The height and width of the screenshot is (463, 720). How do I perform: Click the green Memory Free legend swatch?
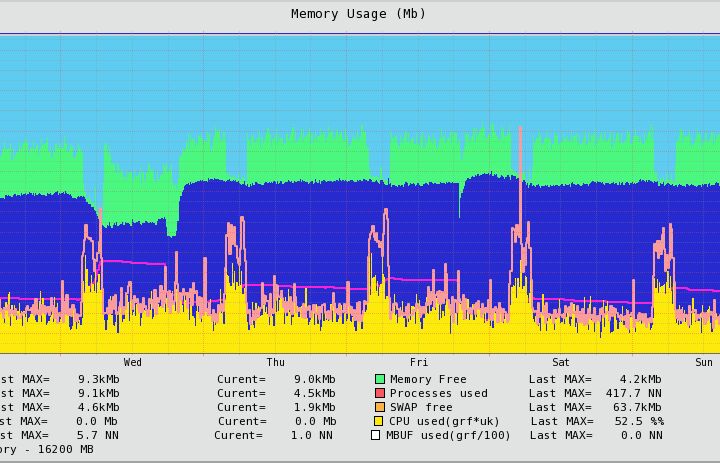380,379
